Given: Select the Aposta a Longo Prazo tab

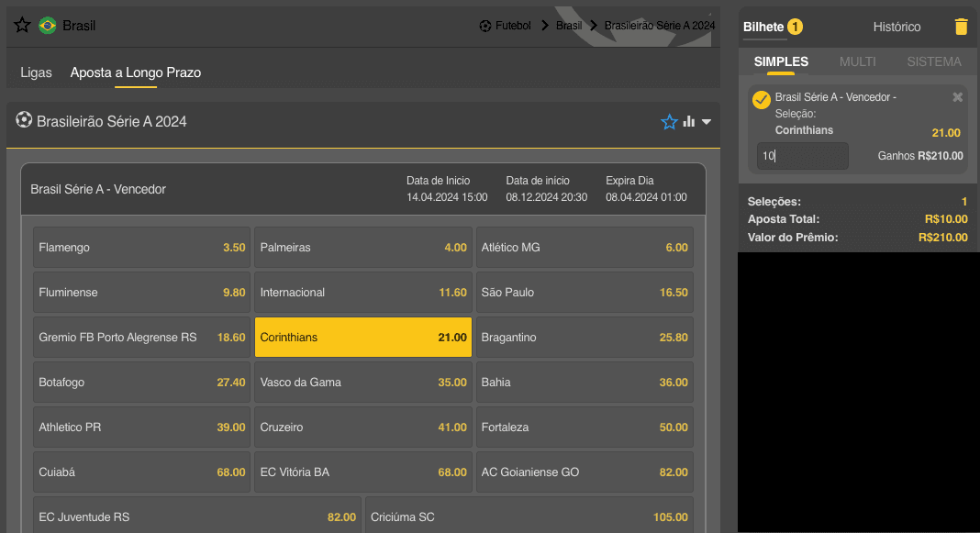Looking at the screenshot, I should click(x=136, y=72).
